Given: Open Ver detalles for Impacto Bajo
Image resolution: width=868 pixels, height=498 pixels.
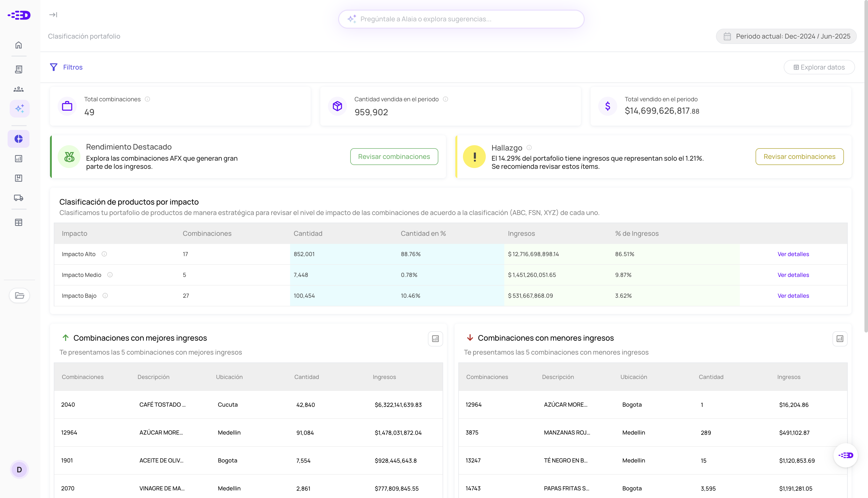Looking at the screenshot, I should tap(793, 295).
